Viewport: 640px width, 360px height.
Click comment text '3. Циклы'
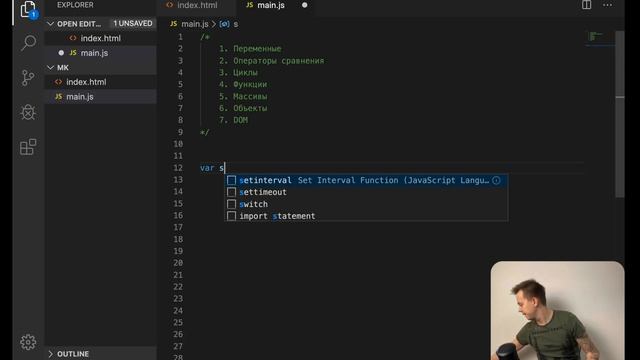pyautogui.click(x=238, y=73)
